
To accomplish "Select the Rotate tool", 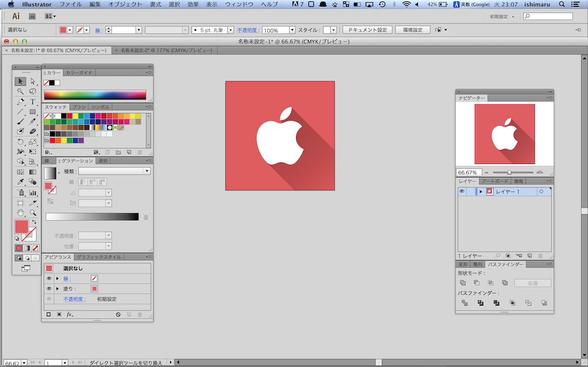I will (x=20, y=142).
